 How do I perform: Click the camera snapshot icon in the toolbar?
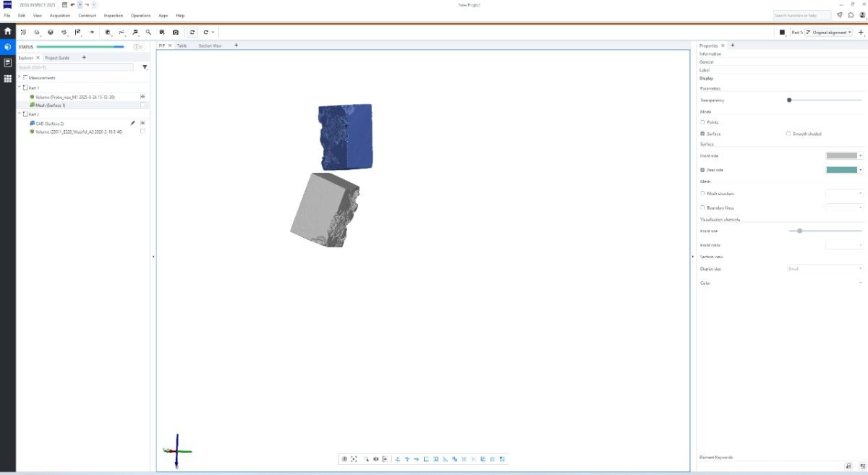point(175,33)
